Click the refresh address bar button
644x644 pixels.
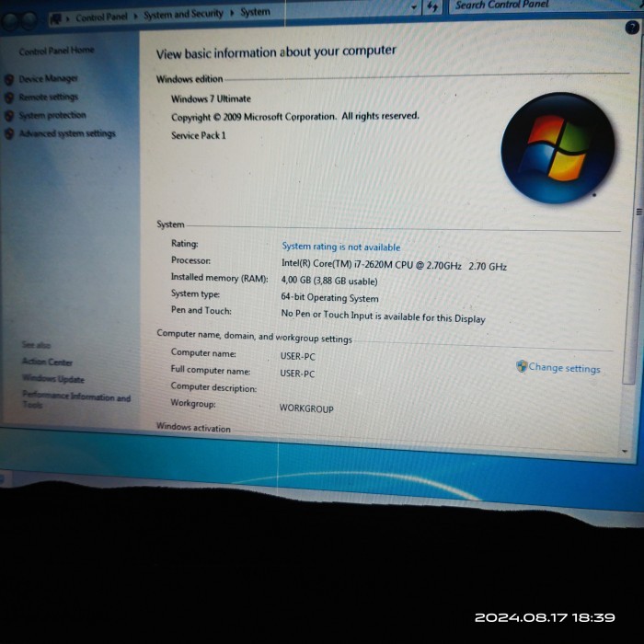(432, 6)
